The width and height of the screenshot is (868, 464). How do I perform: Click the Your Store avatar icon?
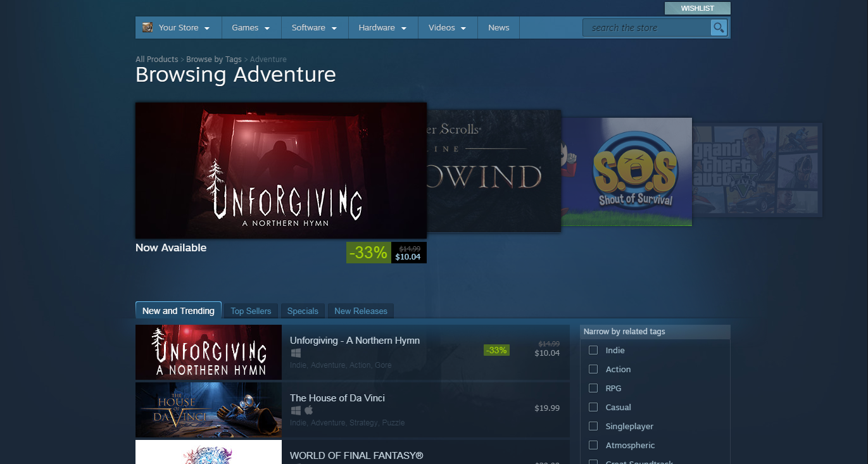pyautogui.click(x=148, y=27)
